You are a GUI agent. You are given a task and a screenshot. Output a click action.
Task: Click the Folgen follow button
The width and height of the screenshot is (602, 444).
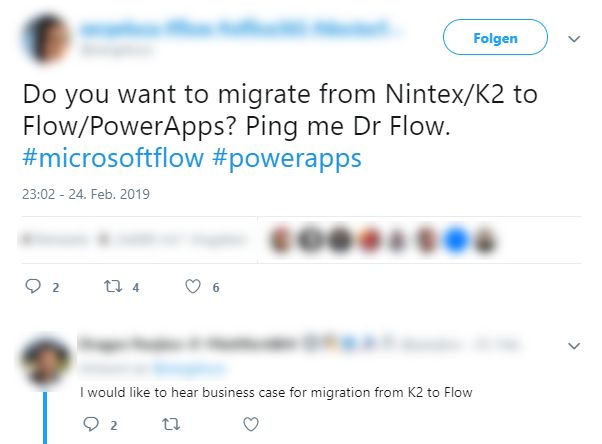pyautogui.click(x=495, y=37)
